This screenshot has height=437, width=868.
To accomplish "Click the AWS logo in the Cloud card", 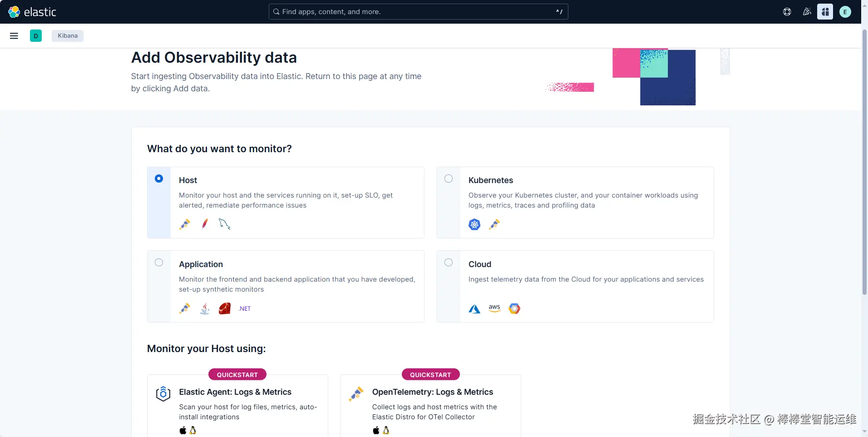I will point(494,308).
